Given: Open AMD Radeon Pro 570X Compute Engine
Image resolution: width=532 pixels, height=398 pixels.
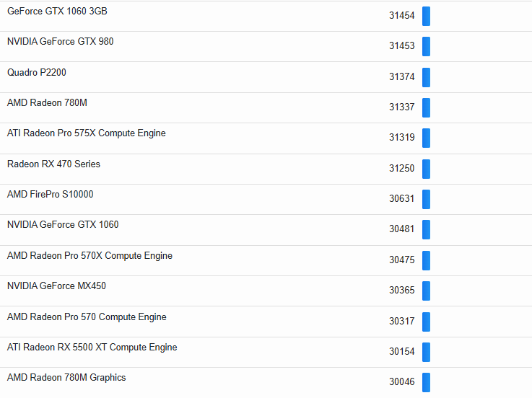Looking at the screenshot, I should click(x=90, y=256).
